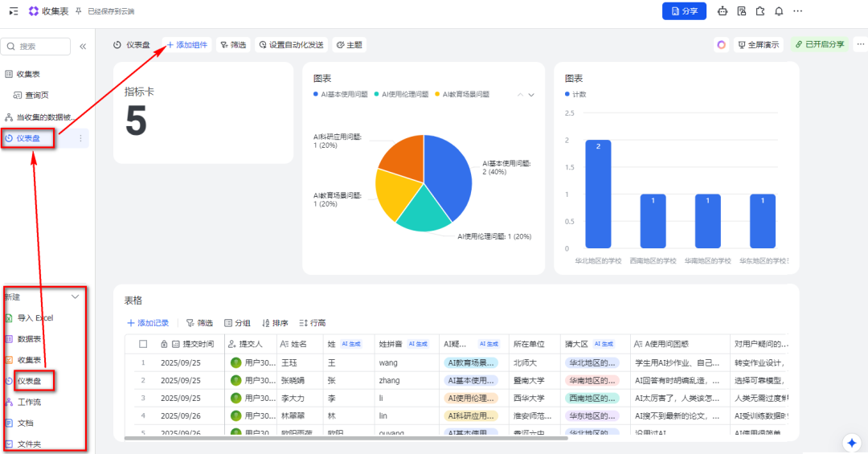Open the dashboard toolbar more options ellipsis
Image resolution: width=868 pixels, height=454 pixels.
coord(860,44)
